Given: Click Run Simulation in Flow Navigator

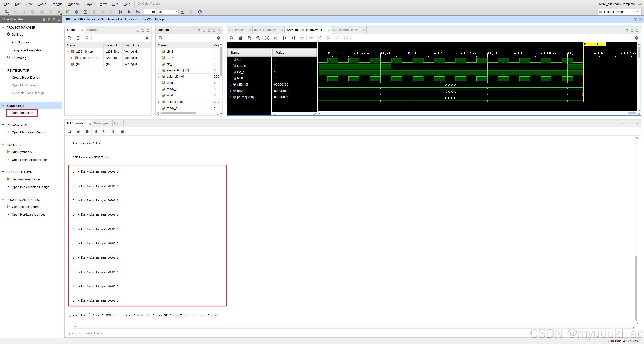Looking at the screenshot, I should [22, 113].
